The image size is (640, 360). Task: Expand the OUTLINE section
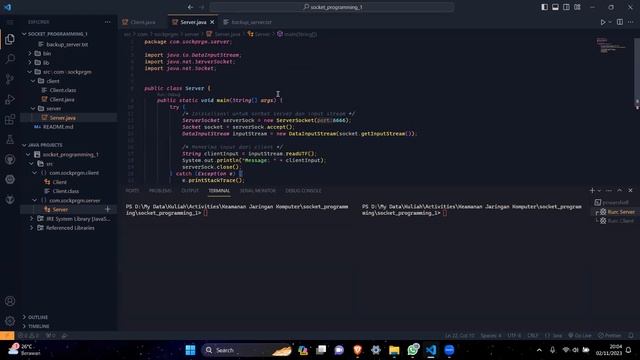click(x=38, y=317)
